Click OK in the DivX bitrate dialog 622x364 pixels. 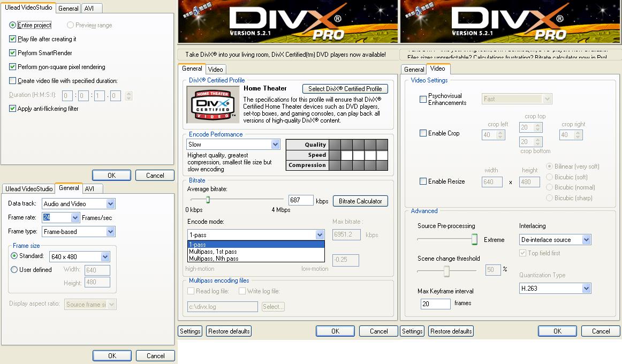pyautogui.click(x=335, y=331)
